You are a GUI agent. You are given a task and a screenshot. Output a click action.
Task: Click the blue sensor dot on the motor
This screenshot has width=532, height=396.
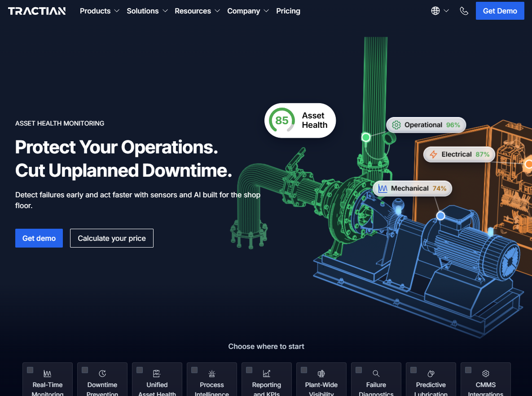[440, 216]
